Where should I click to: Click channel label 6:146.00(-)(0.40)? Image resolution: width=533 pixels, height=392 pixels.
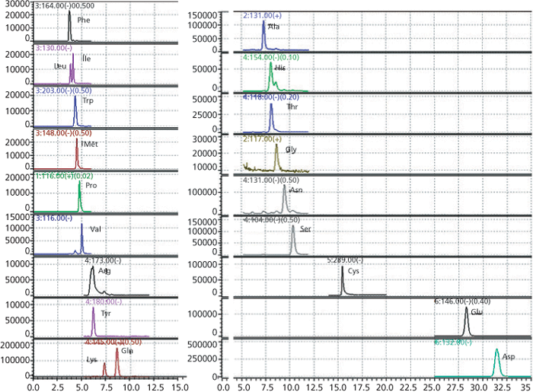pyautogui.click(x=462, y=301)
